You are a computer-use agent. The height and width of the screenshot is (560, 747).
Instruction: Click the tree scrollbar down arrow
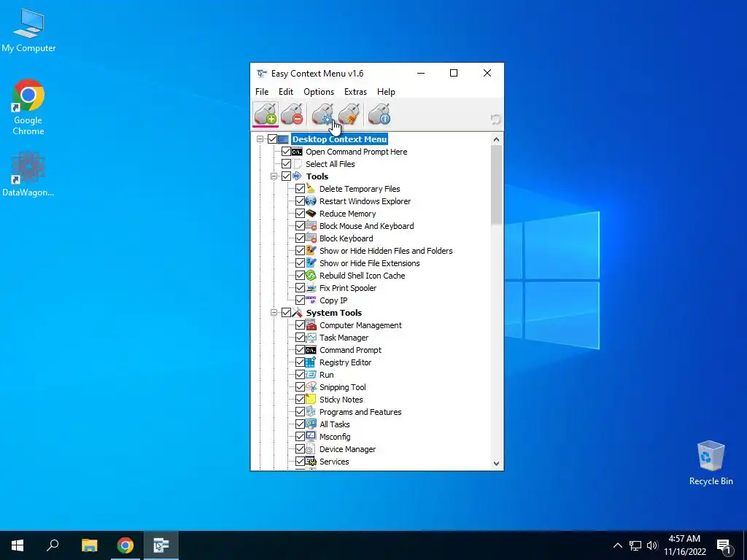pyautogui.click(x=496, y=463)
